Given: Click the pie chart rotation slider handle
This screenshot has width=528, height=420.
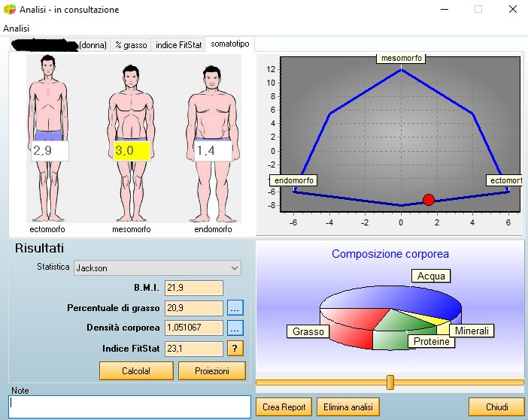Looking at the screenshot, I should pos(390,382).
